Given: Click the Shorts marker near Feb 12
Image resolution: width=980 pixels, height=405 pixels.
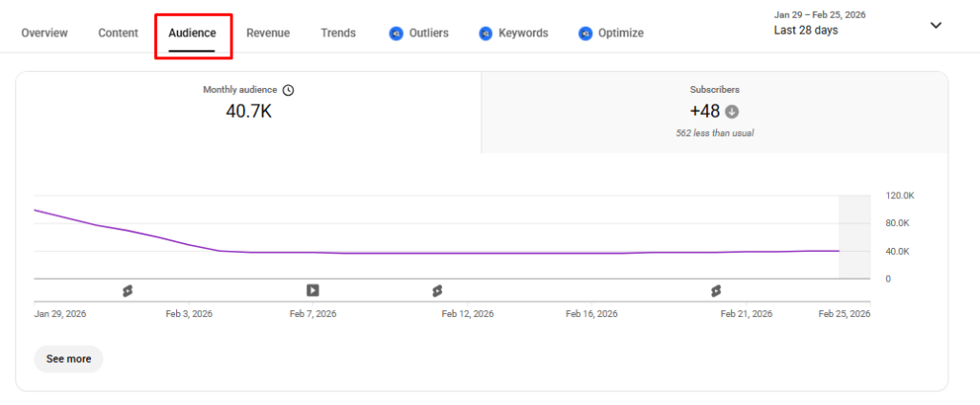Looking at the screenshot, I should pos(436,290).
